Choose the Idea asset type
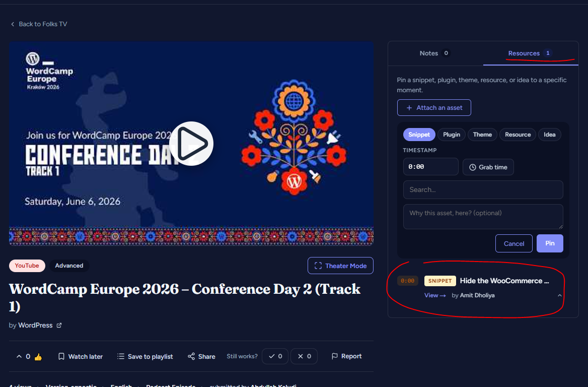 click(x=549, y=135)
